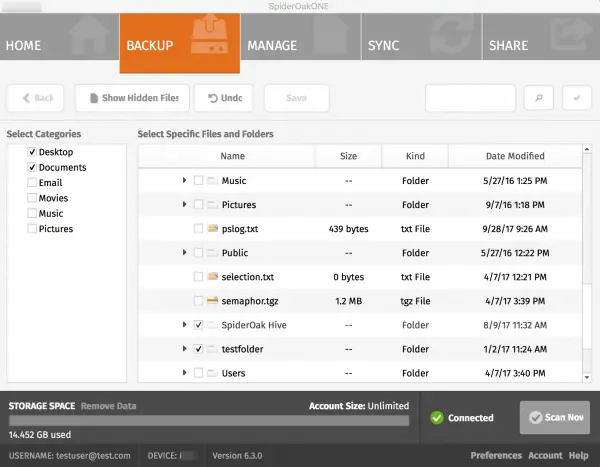Click the Scan Now button

click(555, 417)
